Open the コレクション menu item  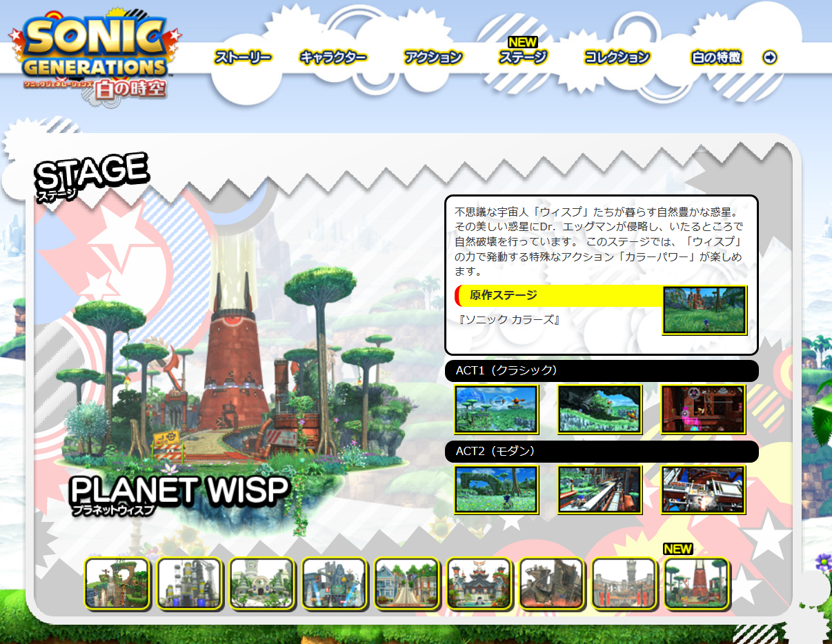click(617, 58)
